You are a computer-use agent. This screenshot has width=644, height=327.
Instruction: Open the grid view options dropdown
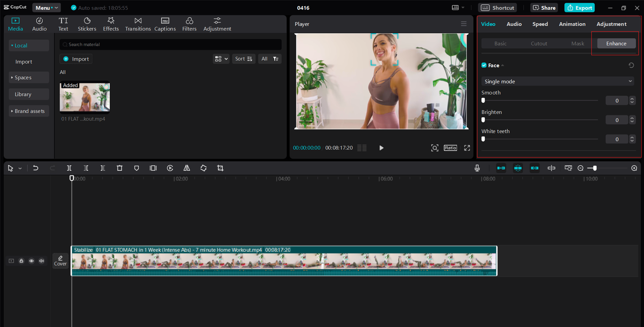tap(221, 59)
